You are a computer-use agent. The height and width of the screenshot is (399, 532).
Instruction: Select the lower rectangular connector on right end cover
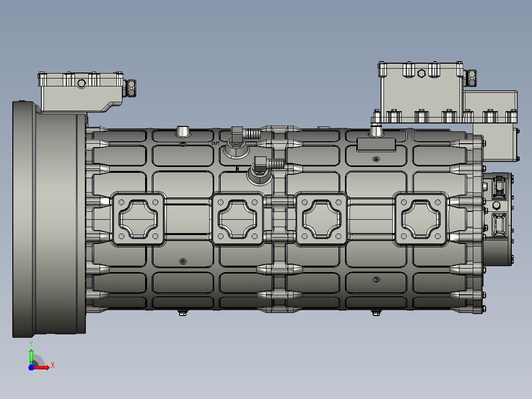(499, 224)
